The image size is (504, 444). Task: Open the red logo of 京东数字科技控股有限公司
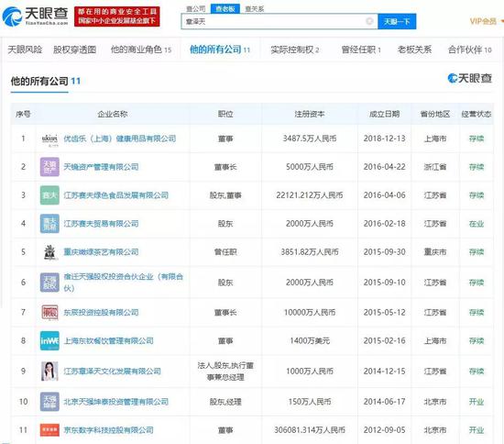tap(49, 430)
